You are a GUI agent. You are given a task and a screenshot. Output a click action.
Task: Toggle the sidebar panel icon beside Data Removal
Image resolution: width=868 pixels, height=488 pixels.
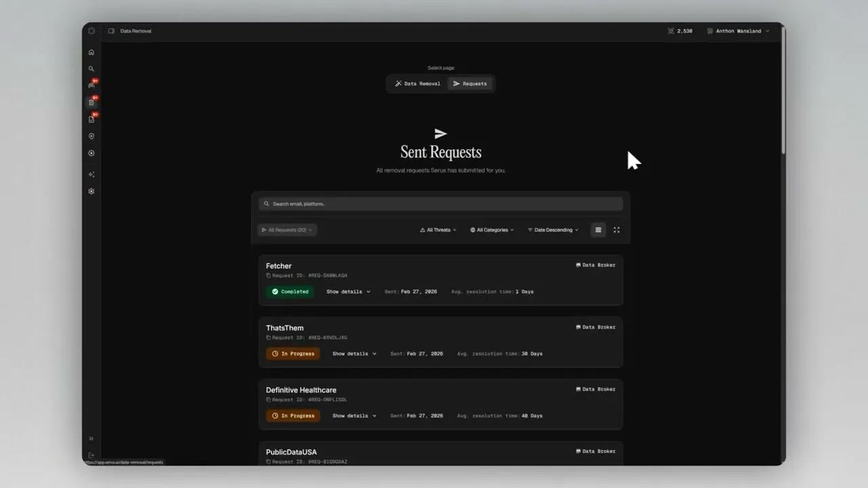pyautogui.click(x=111, y=30)
